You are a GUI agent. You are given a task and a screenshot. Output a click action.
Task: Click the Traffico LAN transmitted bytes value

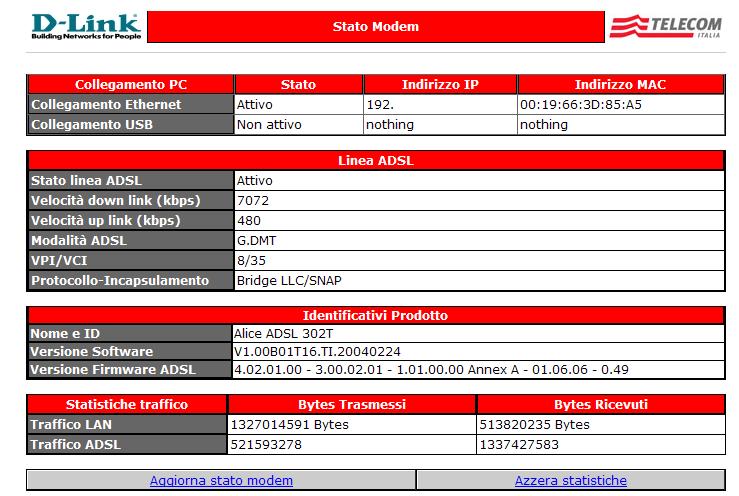point(283,423)
